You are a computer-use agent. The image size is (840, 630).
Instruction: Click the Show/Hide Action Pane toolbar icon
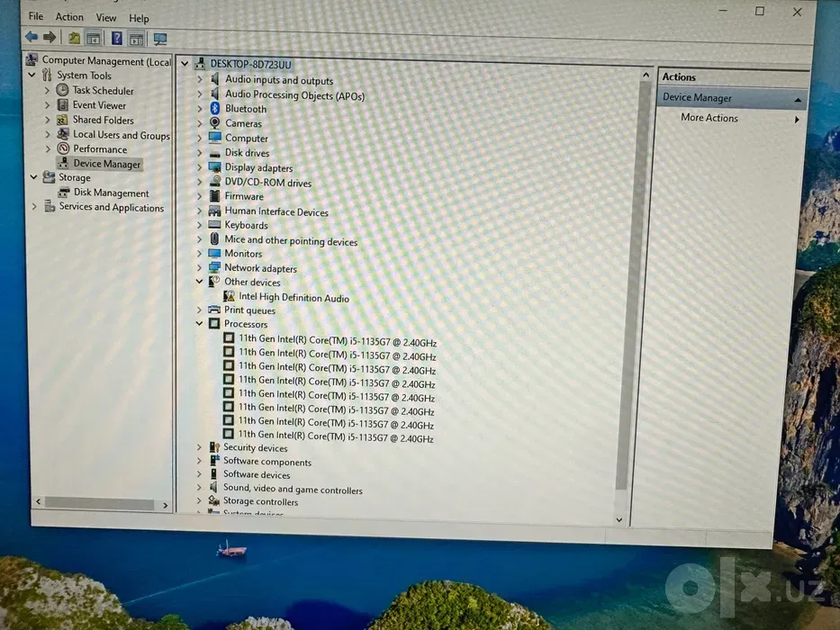136,39
